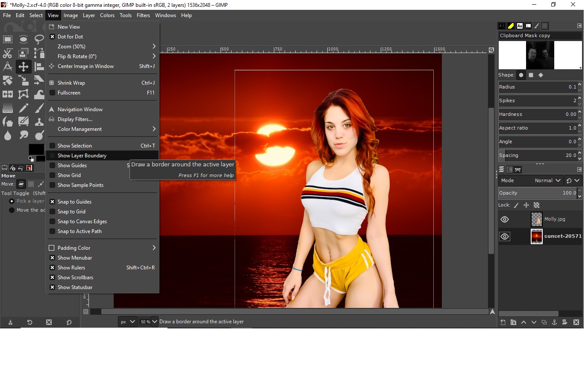Viewport: 588px width, 390px height.
Task: Delete layer using bottom panel icon
Action: pos(576,322)
